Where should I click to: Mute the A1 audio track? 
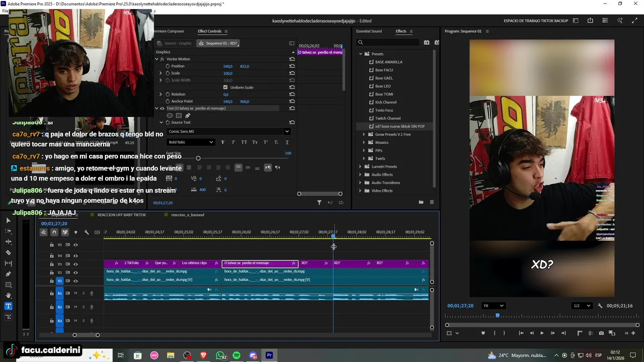(x=75, y=293)
